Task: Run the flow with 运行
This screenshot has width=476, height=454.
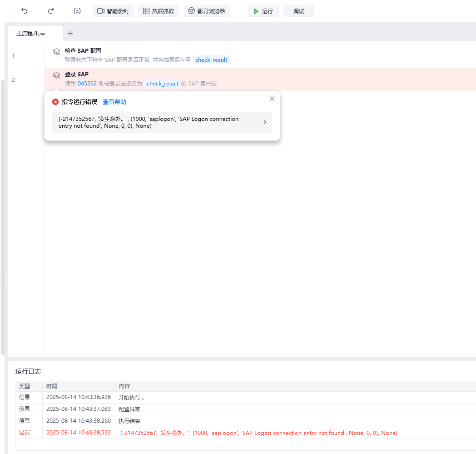Action: click(263, 11)
